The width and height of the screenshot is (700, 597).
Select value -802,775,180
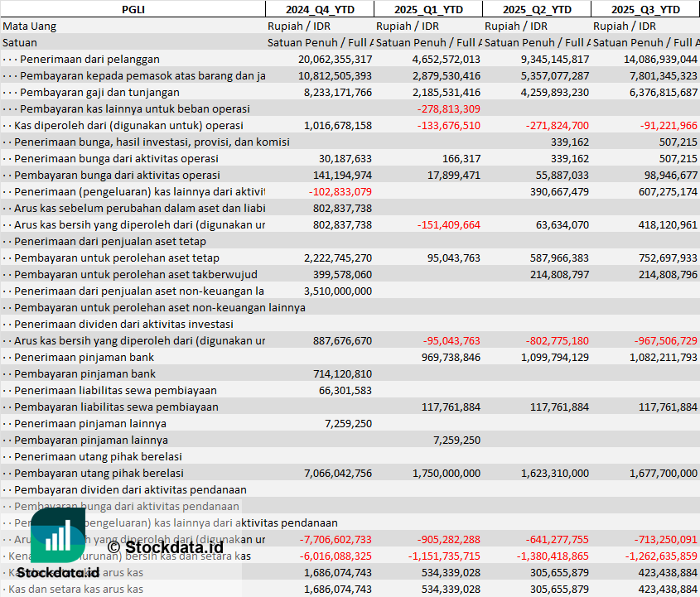(x=558, y=340)
